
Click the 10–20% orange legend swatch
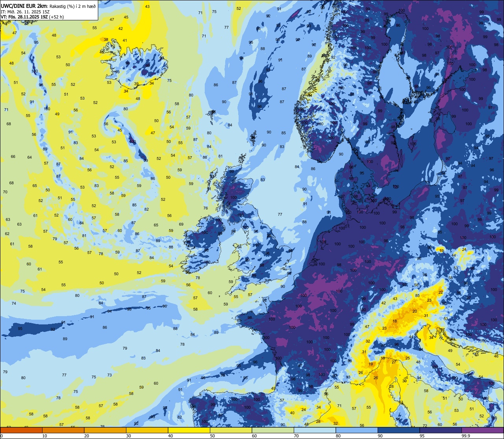(x=63, y=430)
